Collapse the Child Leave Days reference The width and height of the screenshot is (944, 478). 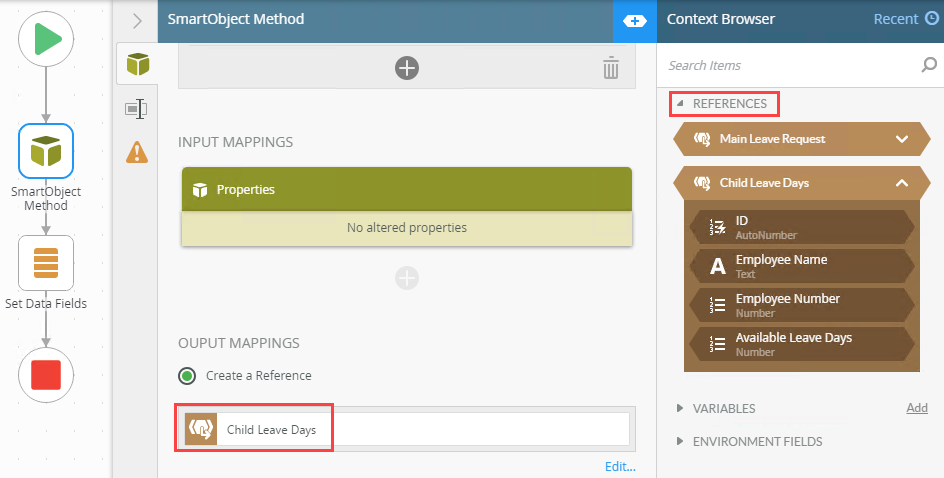pos(901,183)
